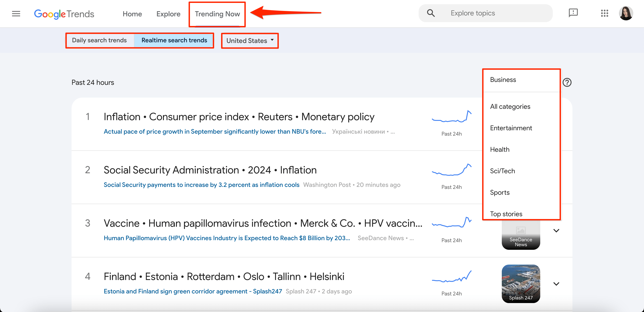Screen dimensions: 644x312
Task: Switch to Realtime search trends
Action: click(x=174, y=40)
